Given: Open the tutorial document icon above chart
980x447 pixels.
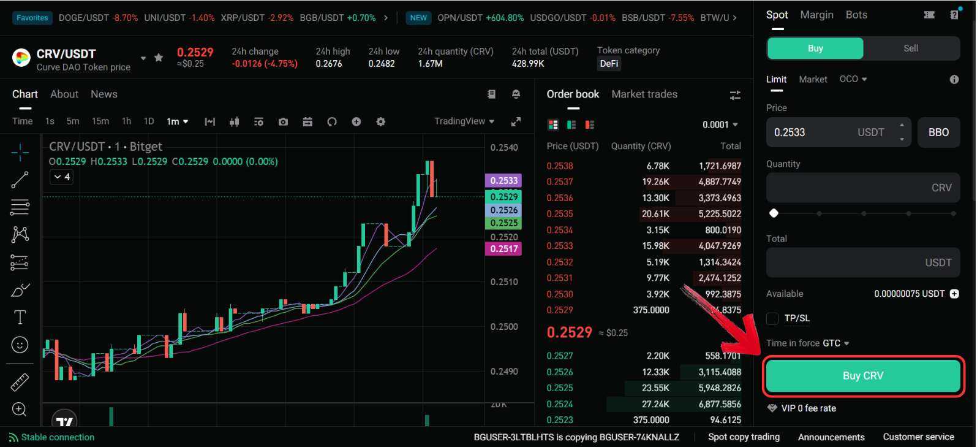Looking at the screenshot, I should coord(491,94).
